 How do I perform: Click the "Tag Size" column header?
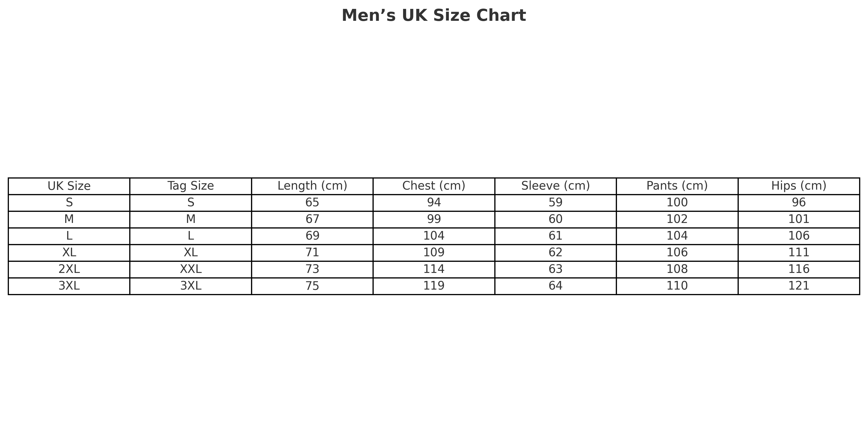click(191, 186)
